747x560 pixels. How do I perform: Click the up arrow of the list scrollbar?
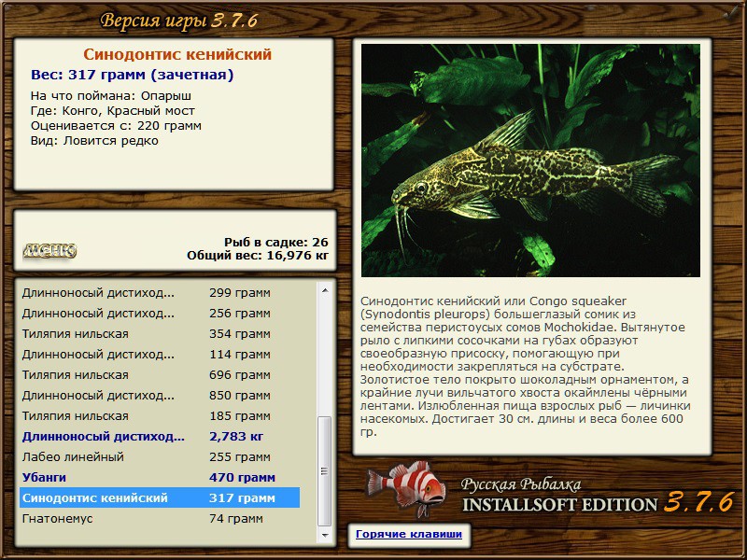click(325, 290)
